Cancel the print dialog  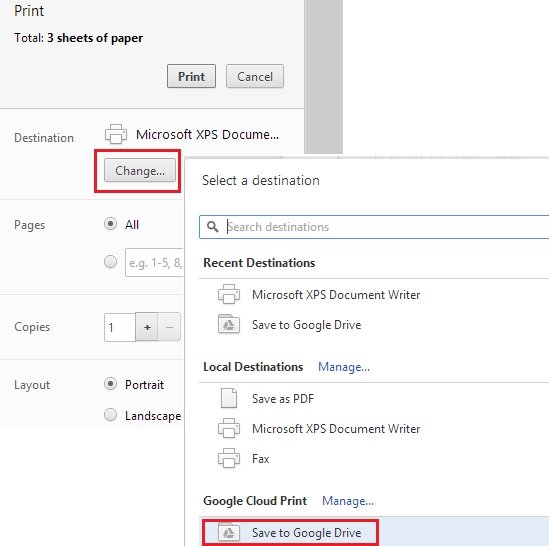click(255, 76)
